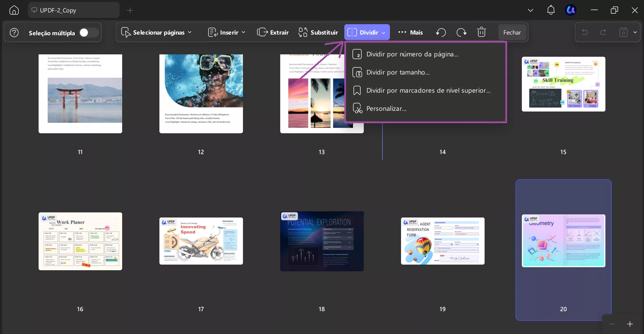The height and width of the screenshot is (334, 644).
Task: Click the three-dots Mais icon
Action: pos(402,32)
